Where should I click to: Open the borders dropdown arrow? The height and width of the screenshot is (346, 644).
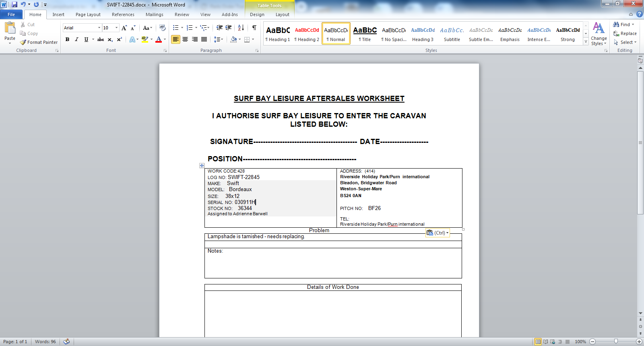coord(253,39)
